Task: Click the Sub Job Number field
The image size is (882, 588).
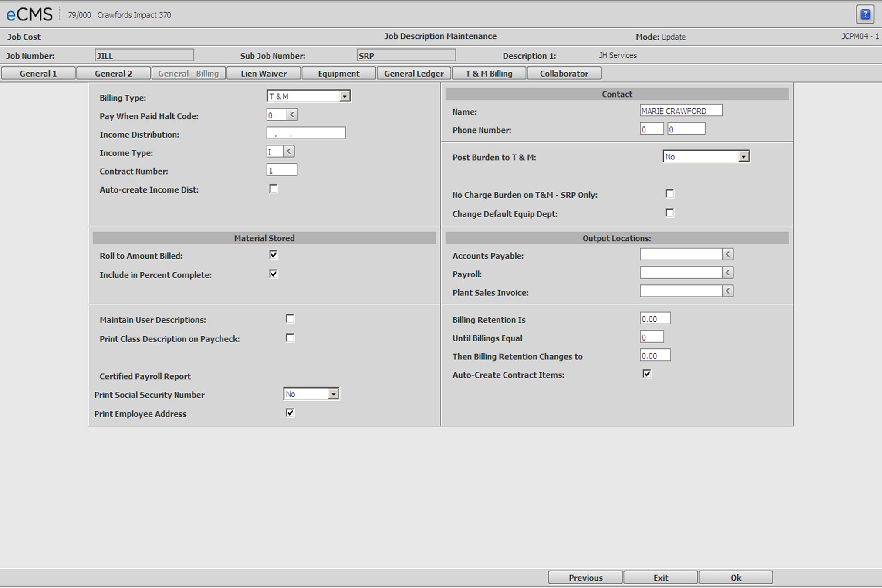Action: click(406, 55)
